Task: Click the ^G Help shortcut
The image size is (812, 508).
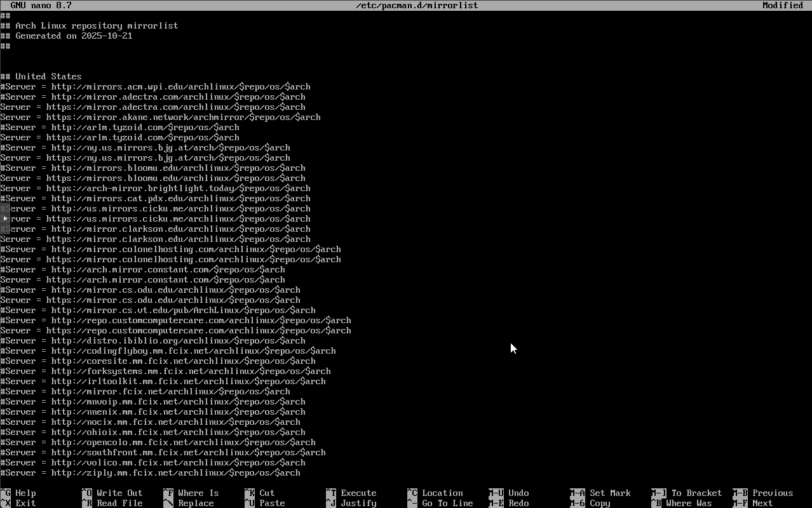Action: (18, 493)
